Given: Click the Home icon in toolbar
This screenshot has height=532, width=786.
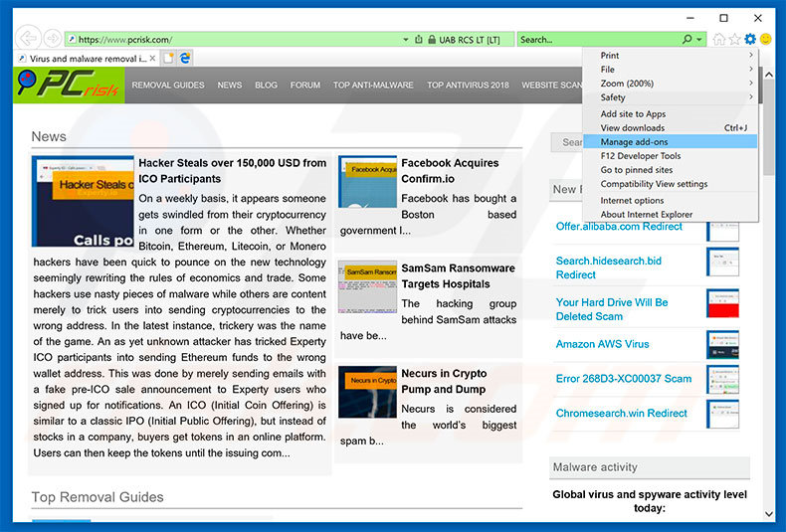Looking at the screenshot, I should click(x=718, y=39).
